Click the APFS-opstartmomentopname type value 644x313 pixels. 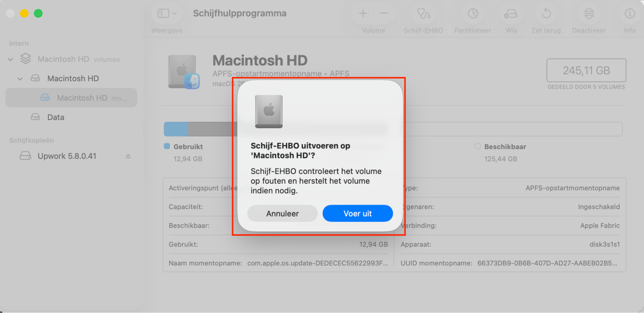coord(572,188)
